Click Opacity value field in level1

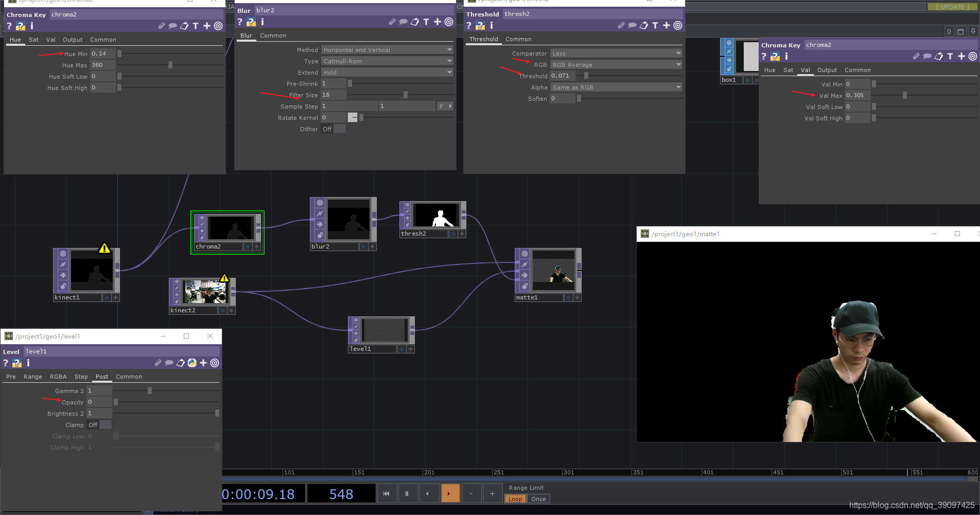pyautogui.click(x=99, y=402)
